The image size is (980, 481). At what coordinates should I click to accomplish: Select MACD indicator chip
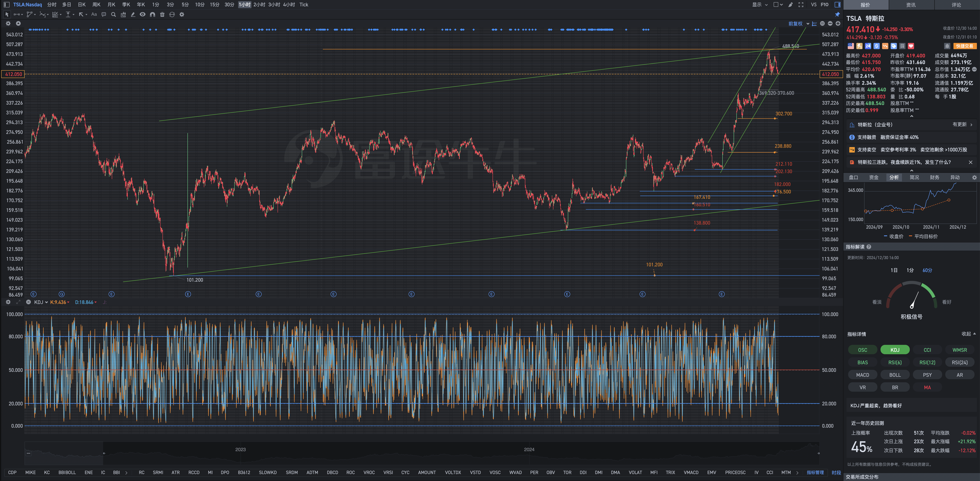coord(862,375)
